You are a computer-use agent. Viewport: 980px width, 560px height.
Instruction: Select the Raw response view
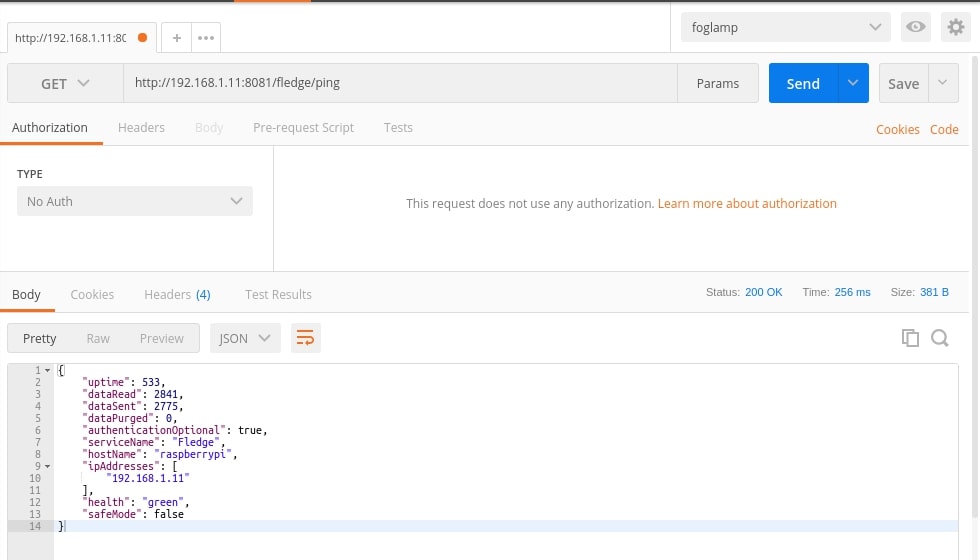98,338
